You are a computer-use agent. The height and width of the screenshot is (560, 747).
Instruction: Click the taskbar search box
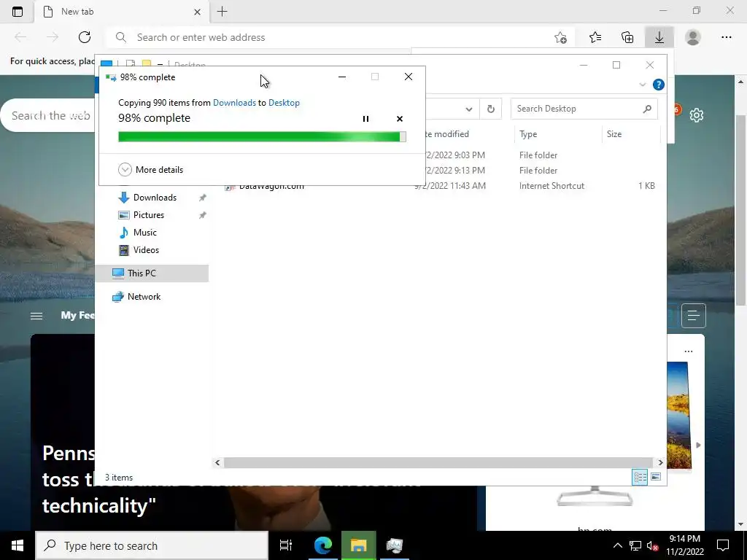[x=152, y=545]
